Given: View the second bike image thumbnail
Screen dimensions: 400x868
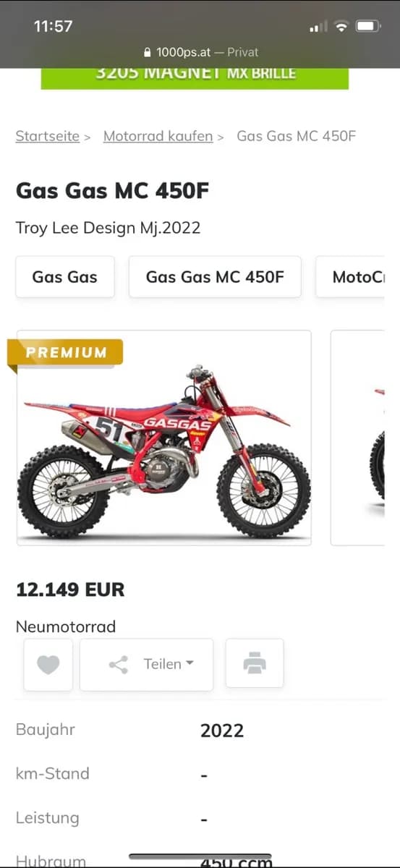Looking at the screenshot, I should click(357, 438).
